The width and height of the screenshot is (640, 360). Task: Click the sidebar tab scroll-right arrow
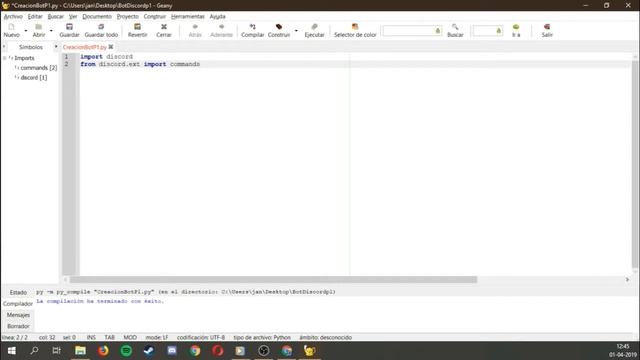pos(56,47)
